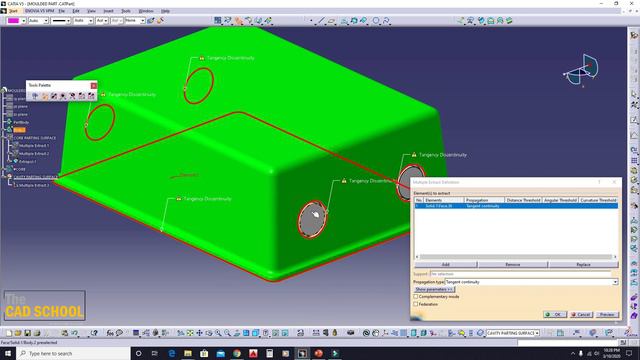Open the Insert menu
The width and height of the screenshot is (640, 360).
tap(109, 11)
